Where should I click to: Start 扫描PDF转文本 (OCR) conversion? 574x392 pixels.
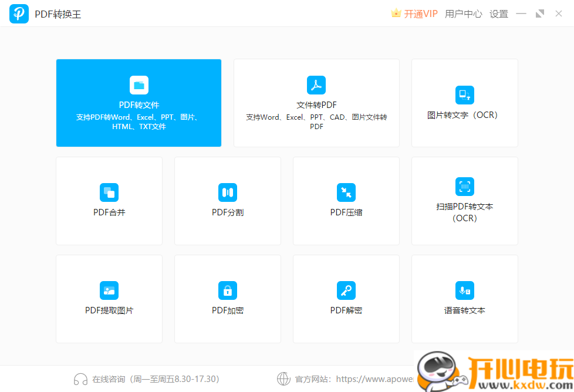464,201
